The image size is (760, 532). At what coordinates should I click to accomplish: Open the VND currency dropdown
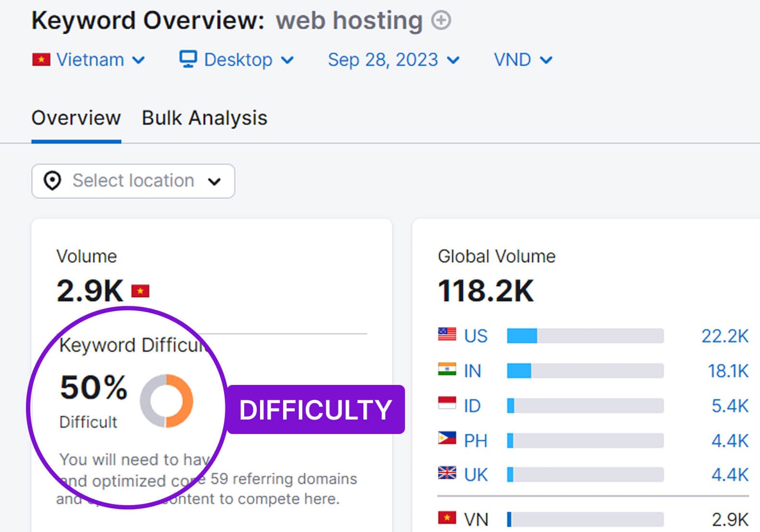(x=523, y=60)
